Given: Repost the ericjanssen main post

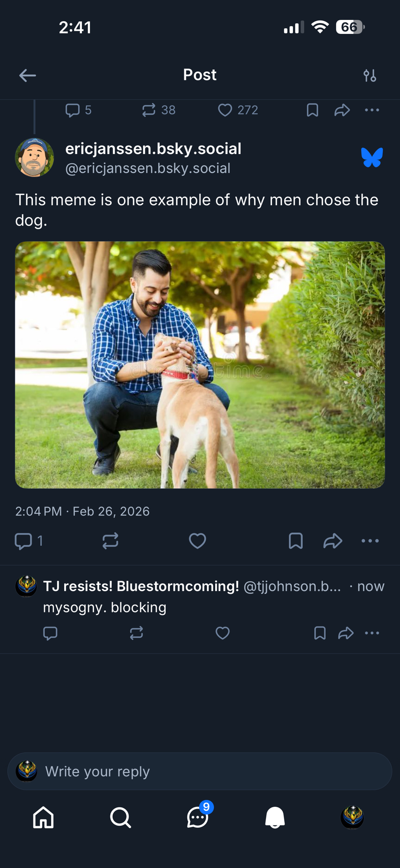Looking at the screenshot, I should click(110, 541).
